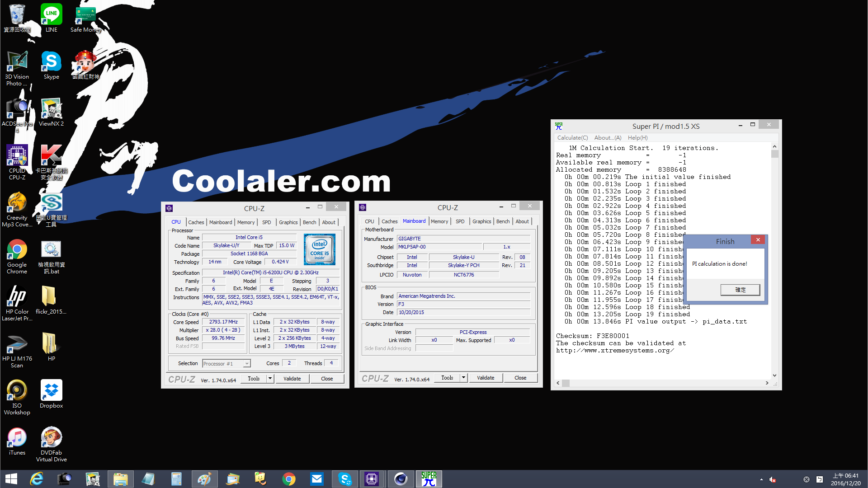The image size is (868, 488).
Task: Show hidden system tray icons
Action: [761, 479]
